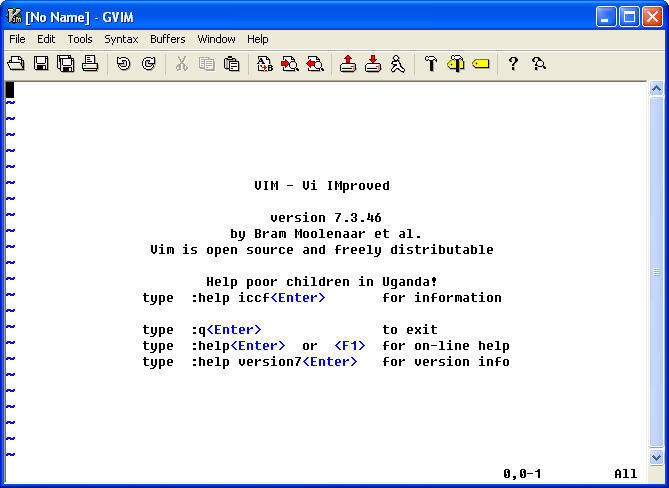Open the Tools menu
Screen dimensions: 669x488
80,39
